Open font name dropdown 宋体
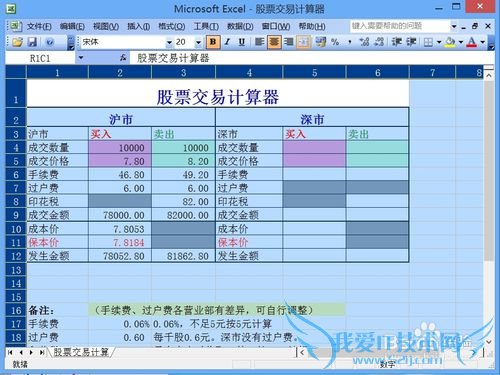 pyautogui.click(x=169, y=42)
